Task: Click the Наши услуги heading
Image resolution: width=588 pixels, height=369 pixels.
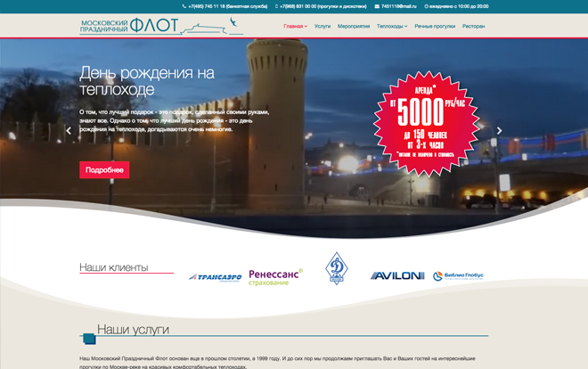Action: click(x=133, y=330)
